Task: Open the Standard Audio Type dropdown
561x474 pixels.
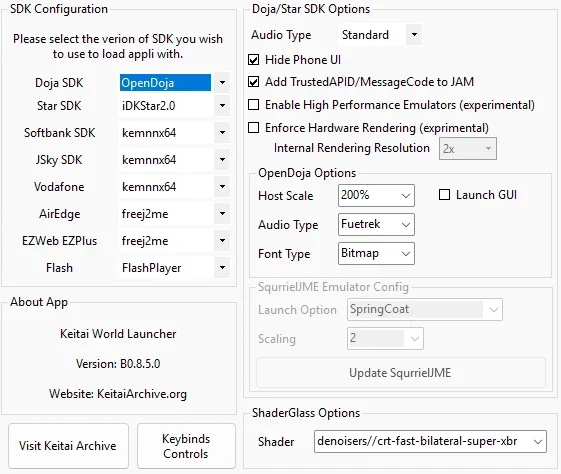Action: pyautogui.click(x=380, y=35)
